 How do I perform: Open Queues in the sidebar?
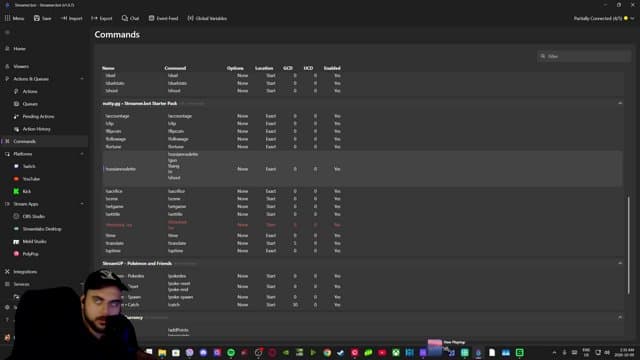pyautogui.click(x=30, y=104)
